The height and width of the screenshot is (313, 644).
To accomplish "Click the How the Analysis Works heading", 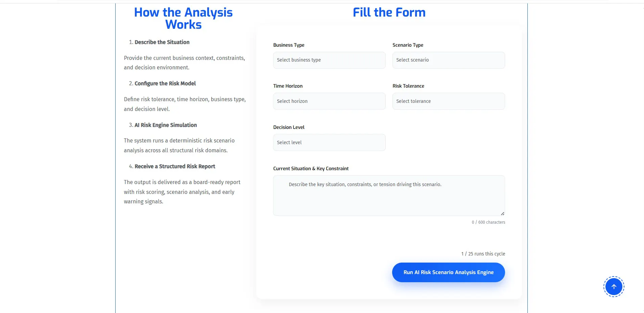I will tap(183, 18).
